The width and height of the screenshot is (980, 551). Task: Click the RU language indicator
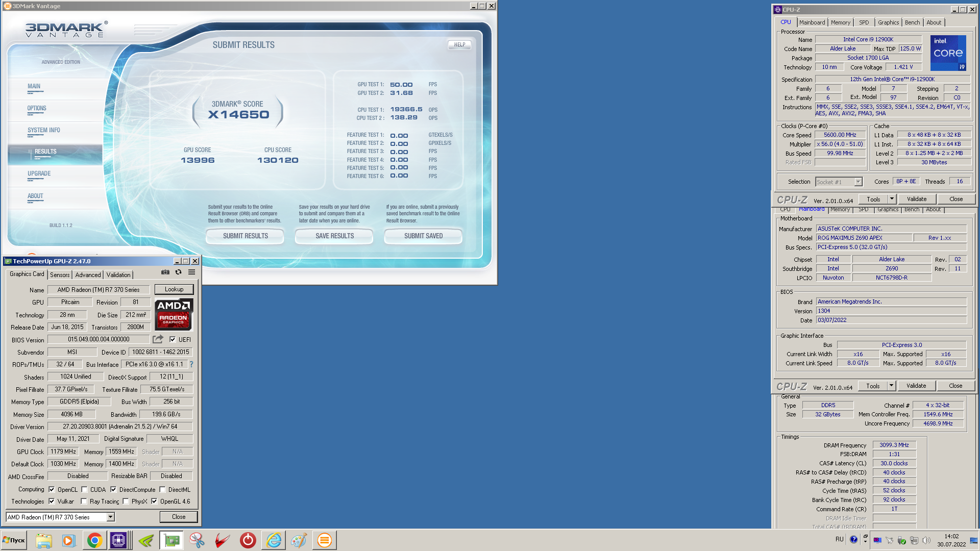pyautogui.click(x=840, y=539)
